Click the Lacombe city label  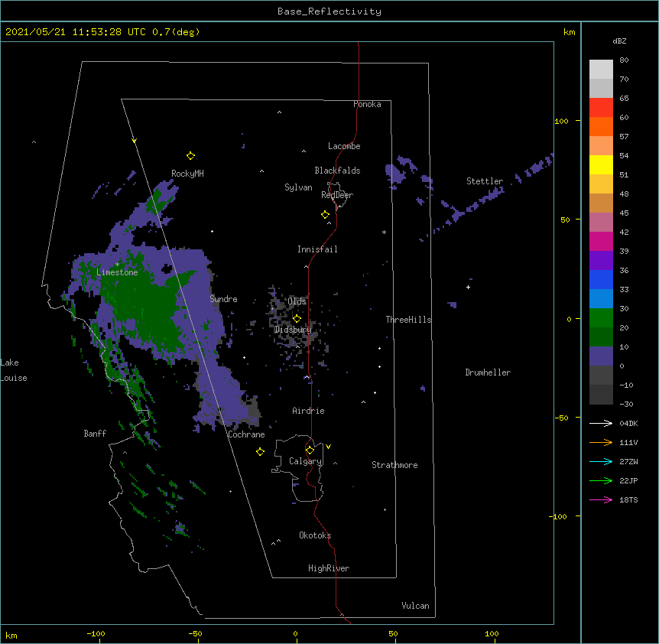pyautogui.click(x=344, y=146)
